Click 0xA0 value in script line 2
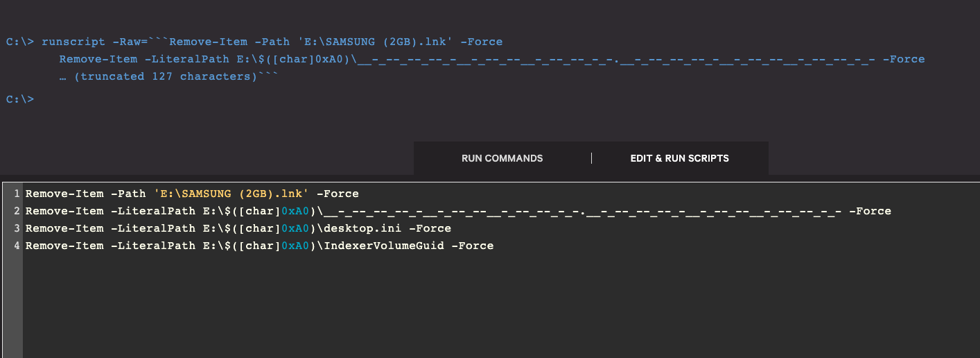 point(295,211)
